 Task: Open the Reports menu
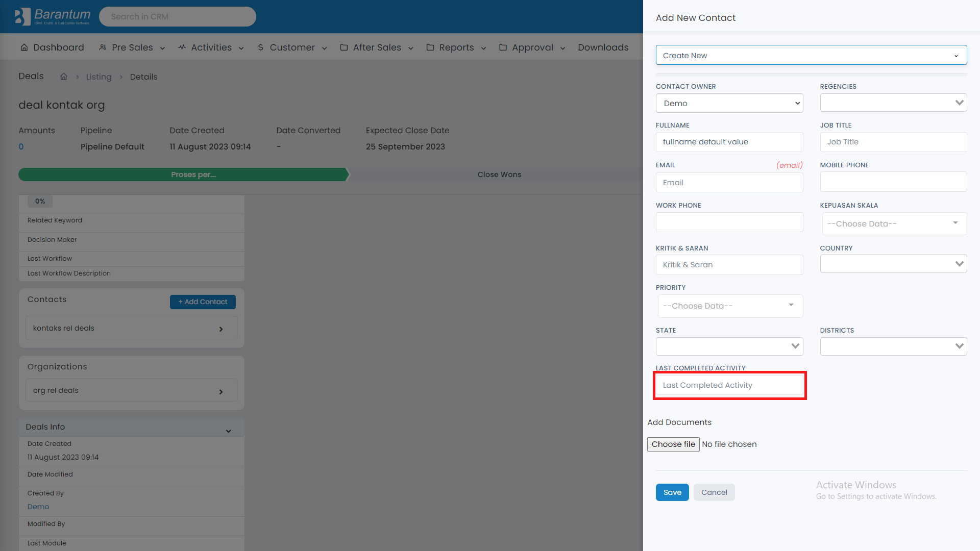(x=456, y=47)
